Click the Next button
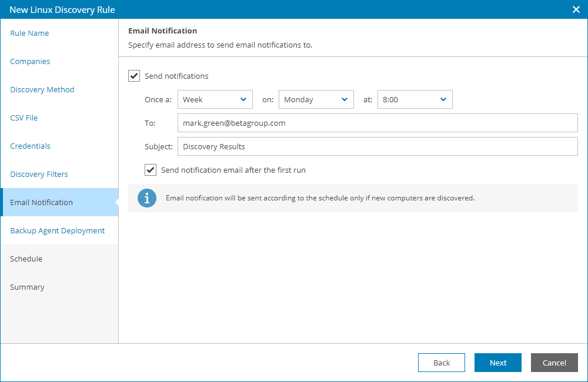Screen dimensions: 588x382 497,363
